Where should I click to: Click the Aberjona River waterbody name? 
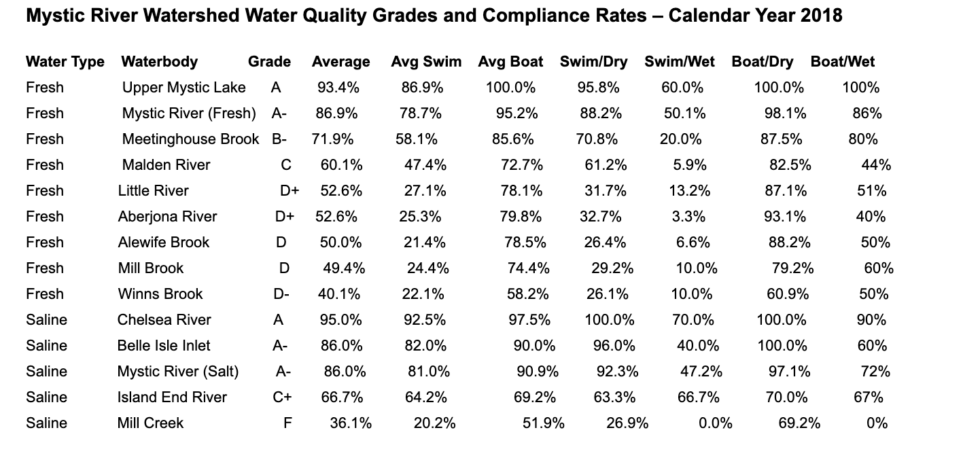(x=167, y=217)
